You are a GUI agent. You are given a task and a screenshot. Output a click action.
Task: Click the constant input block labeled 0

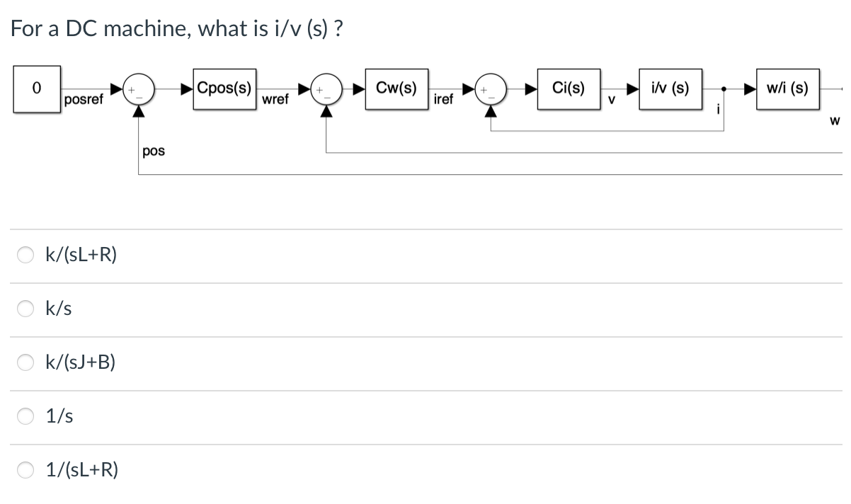coord(37,90)
